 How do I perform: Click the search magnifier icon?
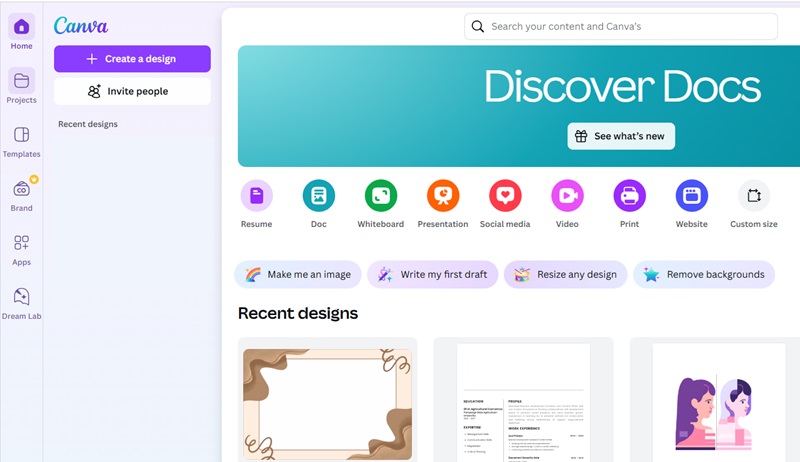click(478, 27)
